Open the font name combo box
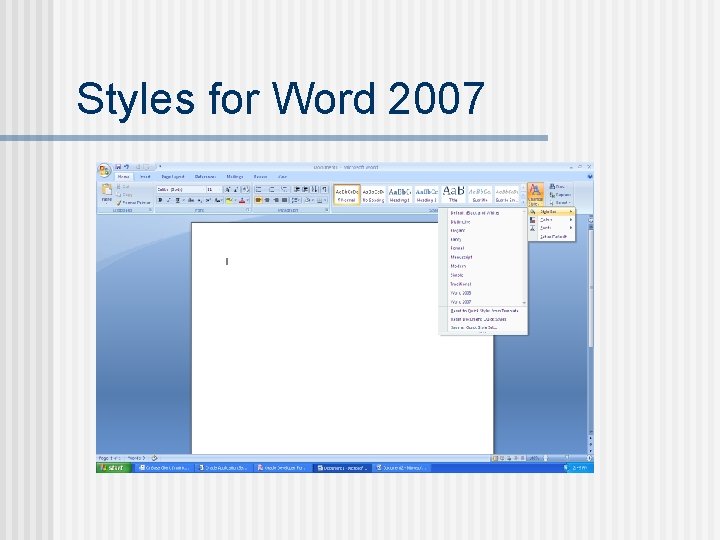720x540 pixels. [180, 190]
